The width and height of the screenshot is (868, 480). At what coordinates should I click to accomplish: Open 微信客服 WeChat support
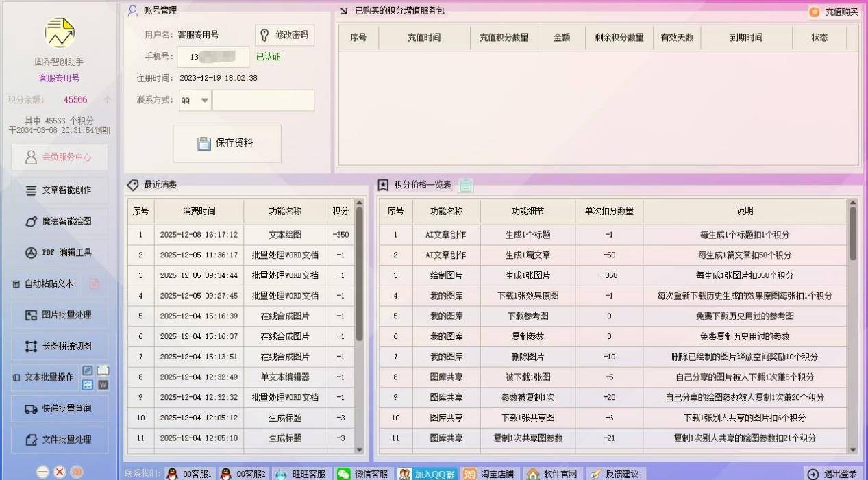pyautogui.click(x=364, y=474)
